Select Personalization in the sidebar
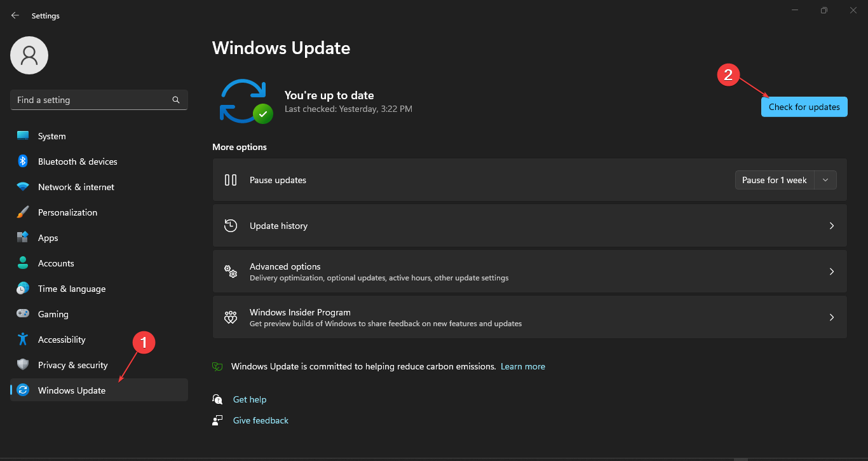Viewport: 868px width, 461px height. [x=99, y=212]
